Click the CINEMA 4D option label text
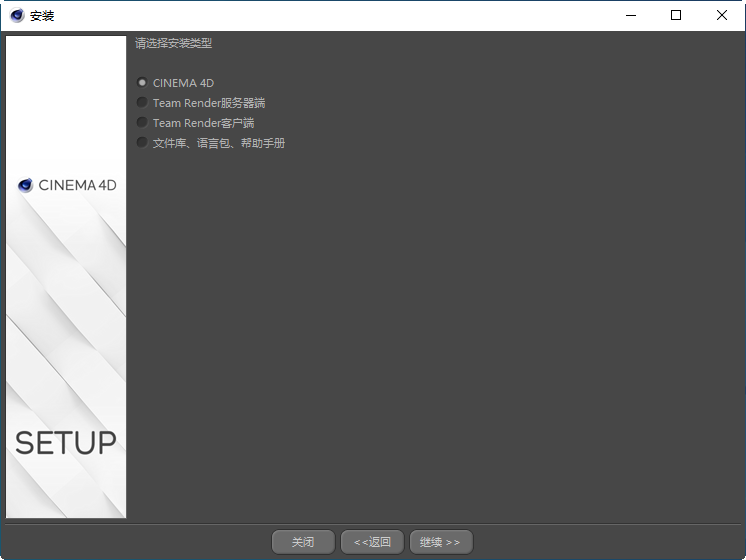This screenshot has width=746, height=560. coord(183,83)
